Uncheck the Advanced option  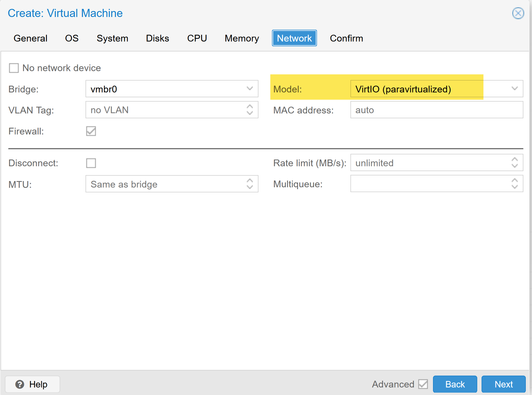pyautogui.click(x=423, y=384)
